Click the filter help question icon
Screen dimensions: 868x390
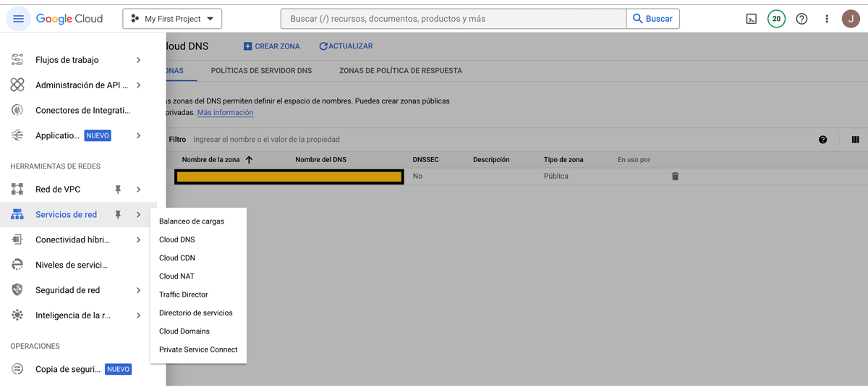822,140
